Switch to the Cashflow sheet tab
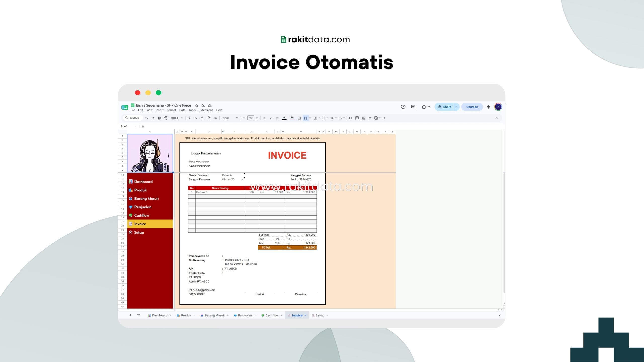This screenshot has width=644, height=362. coord(272,315)
